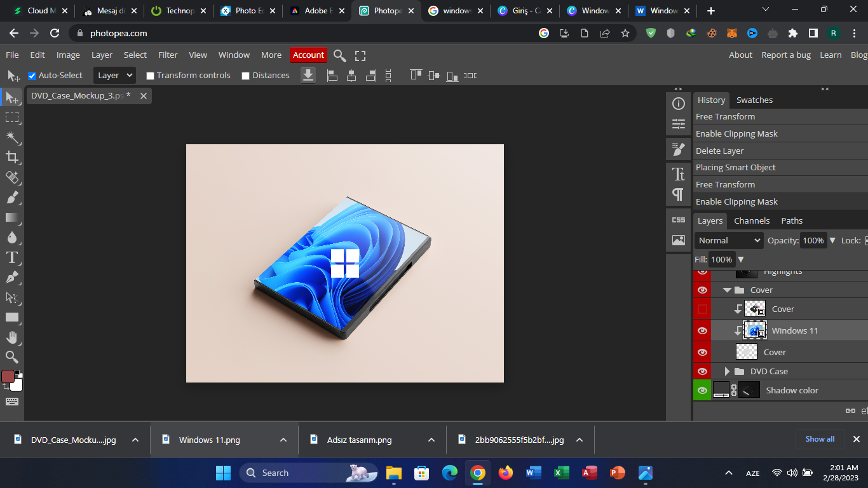The height and width of the screenshot is (488, 868).
Task: Open the foreground color swatch
Action: pos(8,376)
